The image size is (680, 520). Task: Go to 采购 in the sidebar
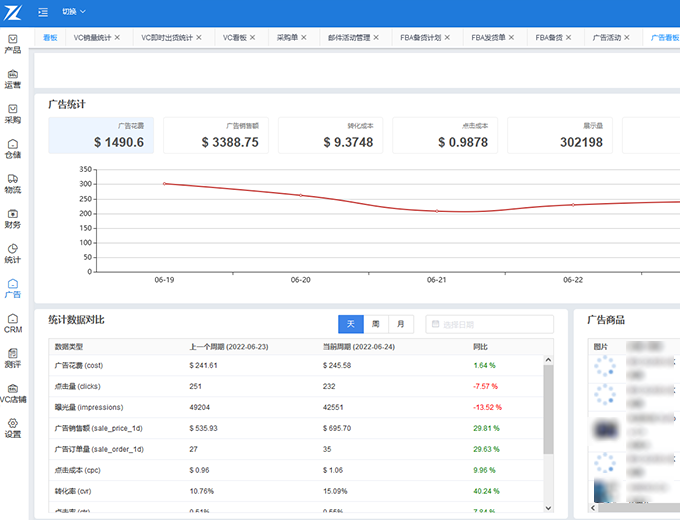coord(12,113)
